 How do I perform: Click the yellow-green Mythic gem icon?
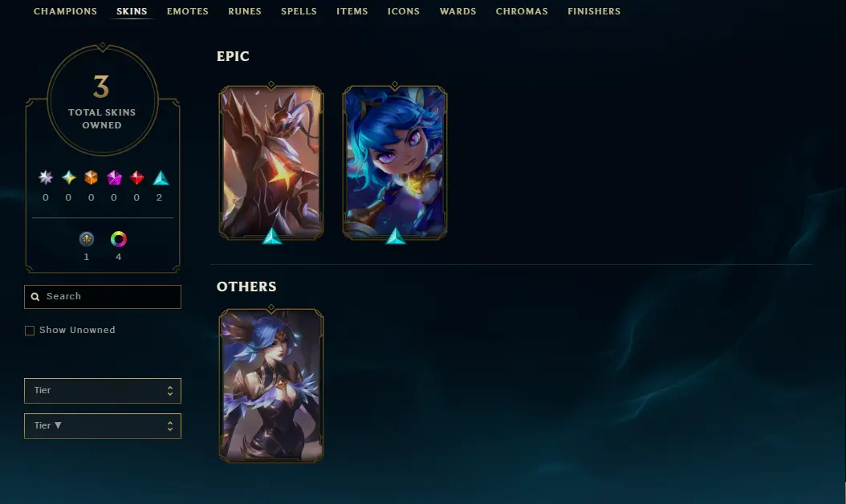(68, 177)
